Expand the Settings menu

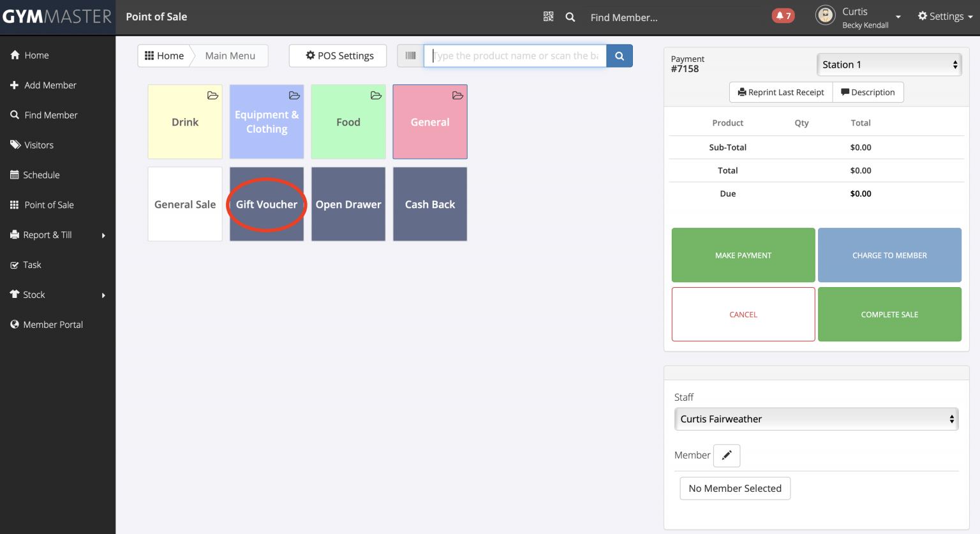[945, 17]
